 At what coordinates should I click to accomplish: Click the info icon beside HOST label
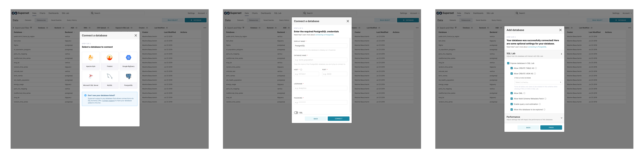[301, 70]
